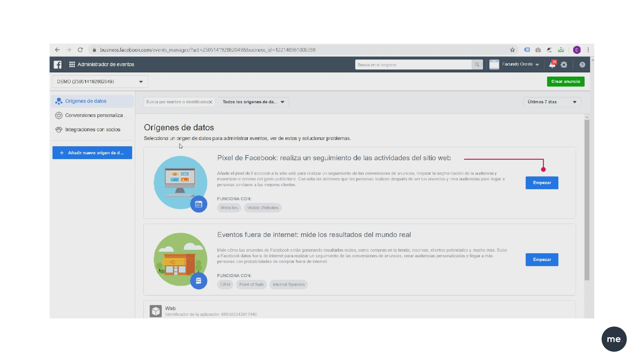644x362 pixels.
Task: Click the Web app cube icon
Action: (x=155, y=311)
